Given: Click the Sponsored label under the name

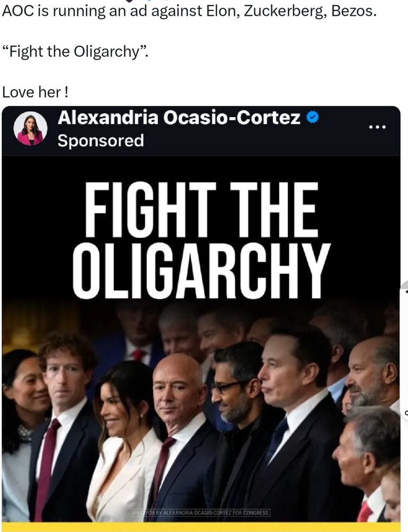Looking at the screenshot, I should [101, 140].
